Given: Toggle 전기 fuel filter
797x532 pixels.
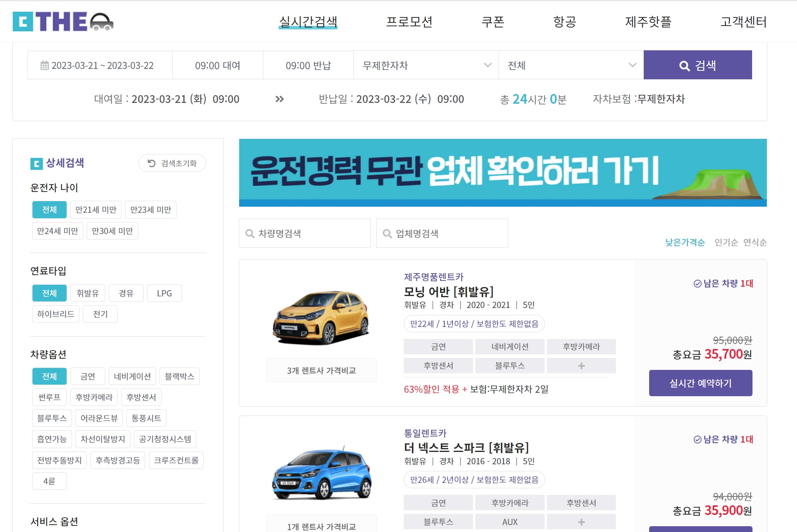Looking at the screenshot, I should point(100,314).
